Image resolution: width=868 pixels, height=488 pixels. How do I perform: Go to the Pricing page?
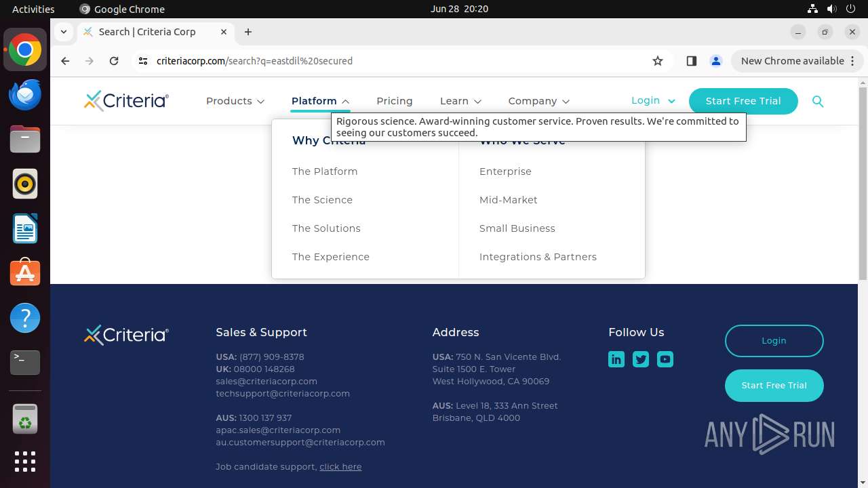(x=395, y=101)
